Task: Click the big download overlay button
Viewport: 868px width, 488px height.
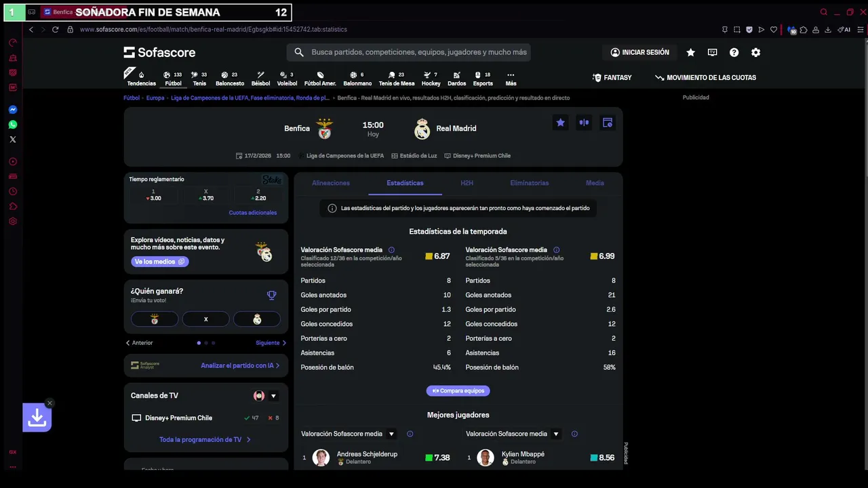Action: (x=37, y=418)
